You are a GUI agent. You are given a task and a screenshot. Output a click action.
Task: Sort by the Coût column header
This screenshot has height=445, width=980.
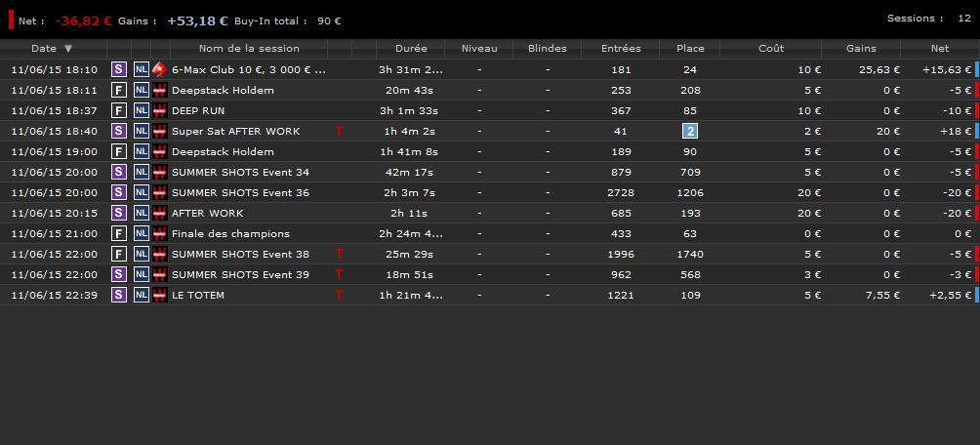pyautogui.click(x=770, y=48)
